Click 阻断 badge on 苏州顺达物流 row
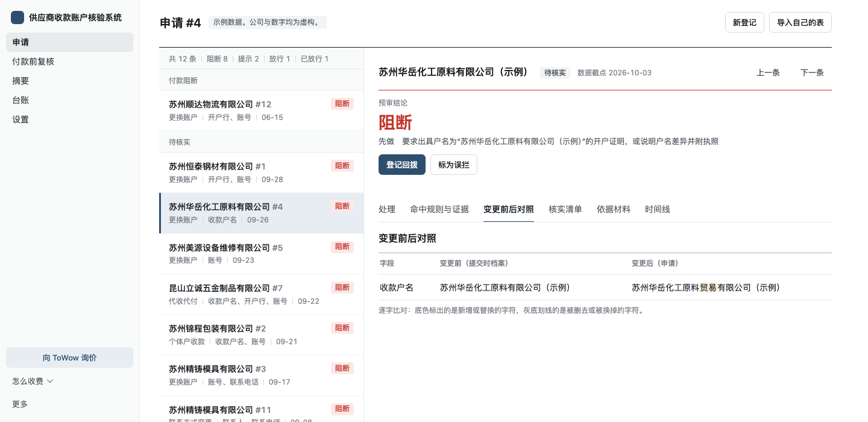This screenshot has height=422, width=868. [342, 104]
